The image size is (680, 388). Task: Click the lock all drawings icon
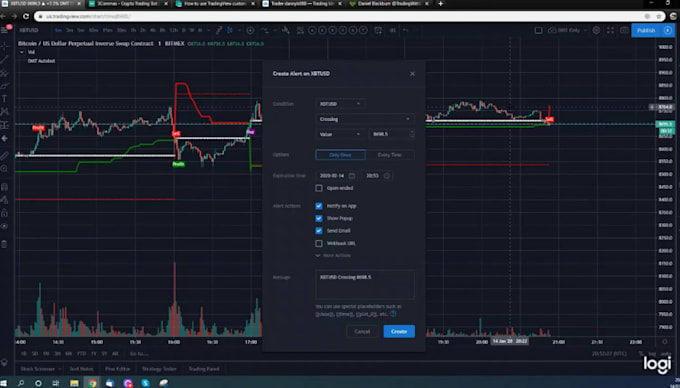(4, 213)
